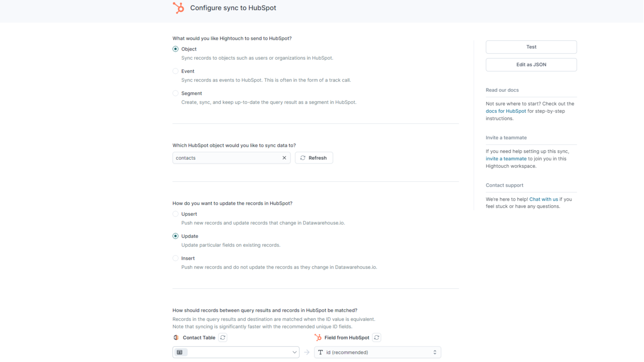This screenshot has width=644, height=362.
Task: Select the Upsert update mode
Action: click(x=176, y=214)
